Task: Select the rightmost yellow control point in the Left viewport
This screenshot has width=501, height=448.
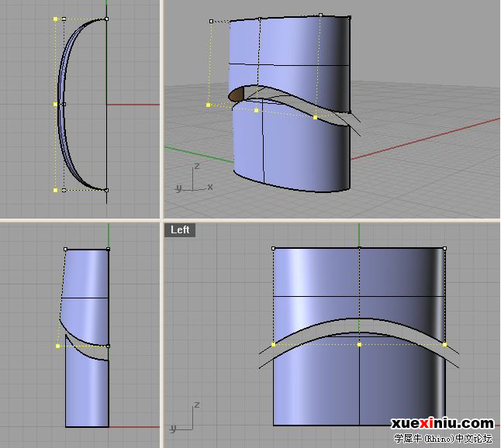Action: pos(444,345)
